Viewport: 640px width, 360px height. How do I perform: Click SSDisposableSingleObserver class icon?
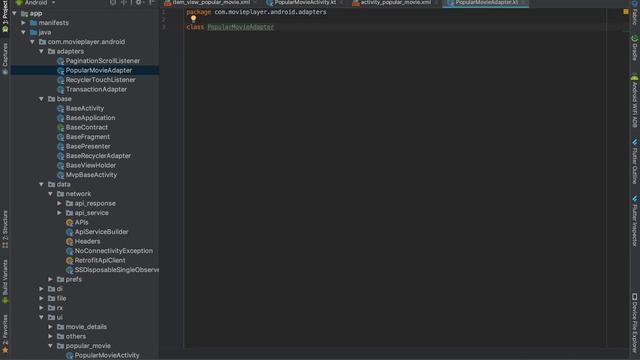click(70, 270)
